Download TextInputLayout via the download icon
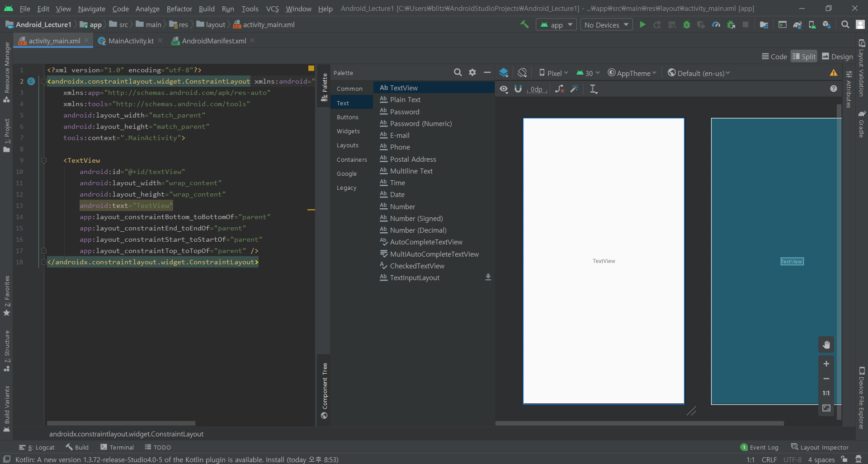The height and width of the screenshot is (464, 868). 488,277
